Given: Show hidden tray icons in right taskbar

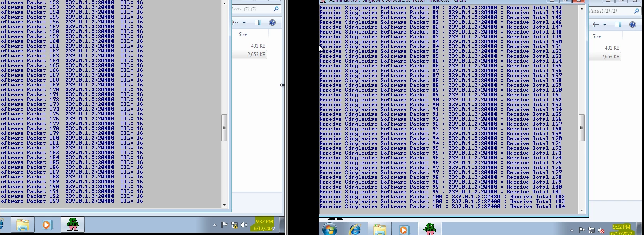Looking at the screenshot, I should click(x=572, y=230).
